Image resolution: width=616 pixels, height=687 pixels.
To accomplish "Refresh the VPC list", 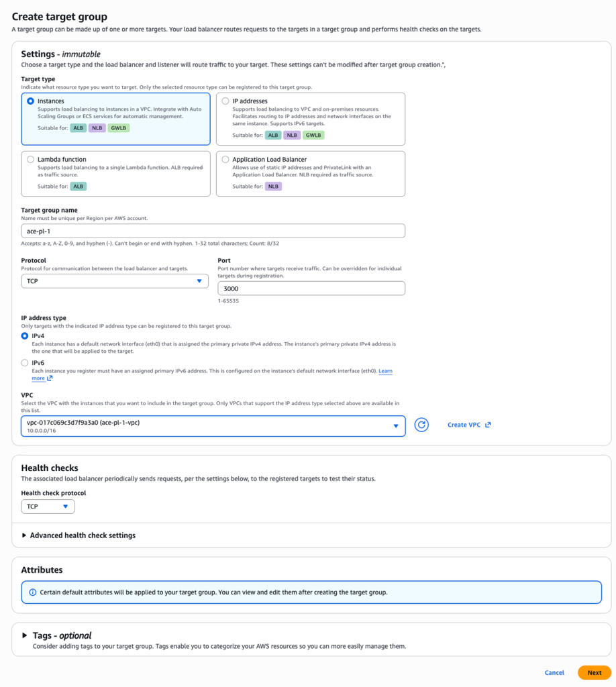I will tap(422, 425).
